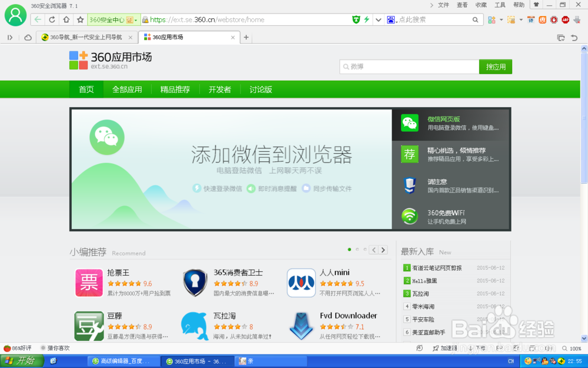Open the 查看 menu
The image size is (588, 368).
462,5
